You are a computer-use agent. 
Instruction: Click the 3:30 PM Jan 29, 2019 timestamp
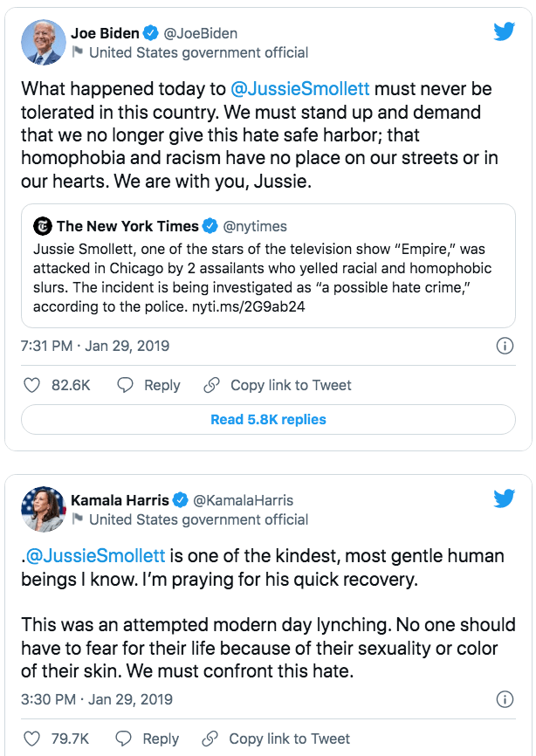tap(96, 699)
